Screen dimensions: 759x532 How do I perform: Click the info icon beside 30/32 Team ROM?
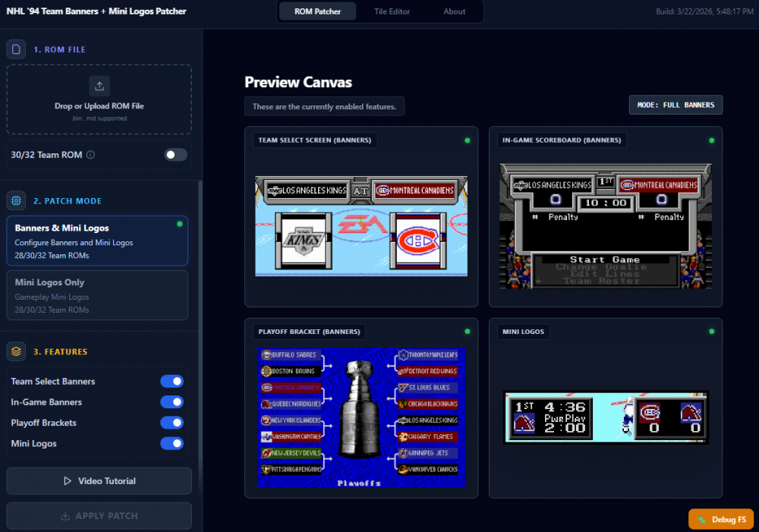pyautogui.click(x=90, y=155)
